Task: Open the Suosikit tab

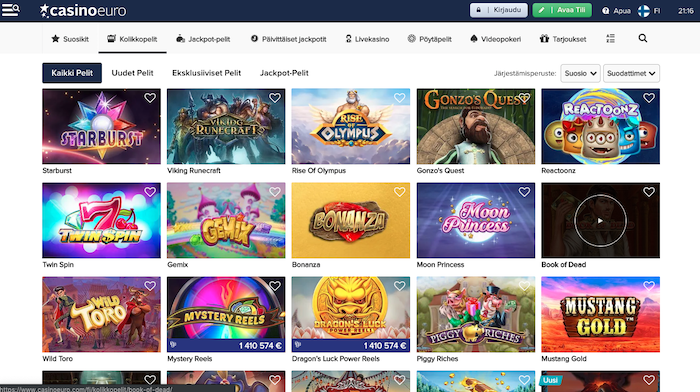Action: point(70,39)
